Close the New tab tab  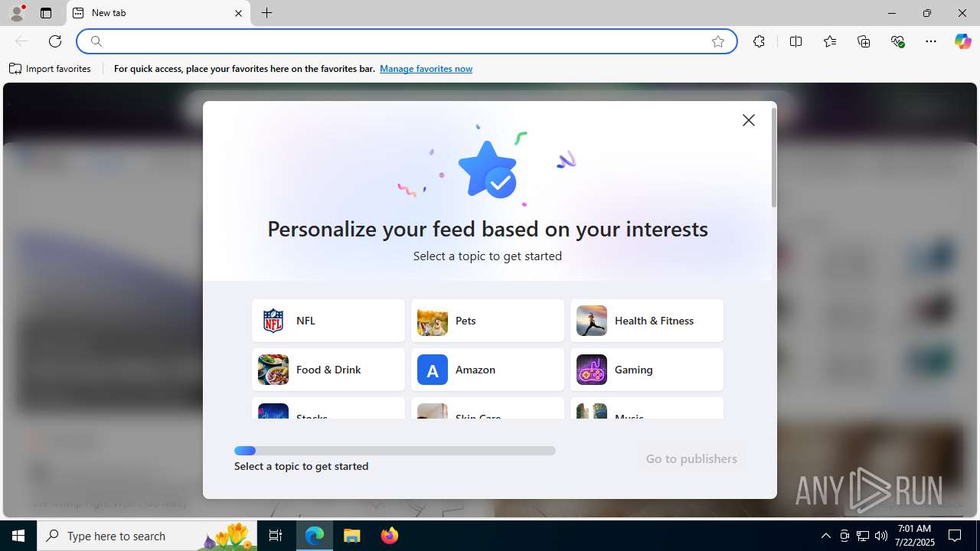tap(238, 13)
